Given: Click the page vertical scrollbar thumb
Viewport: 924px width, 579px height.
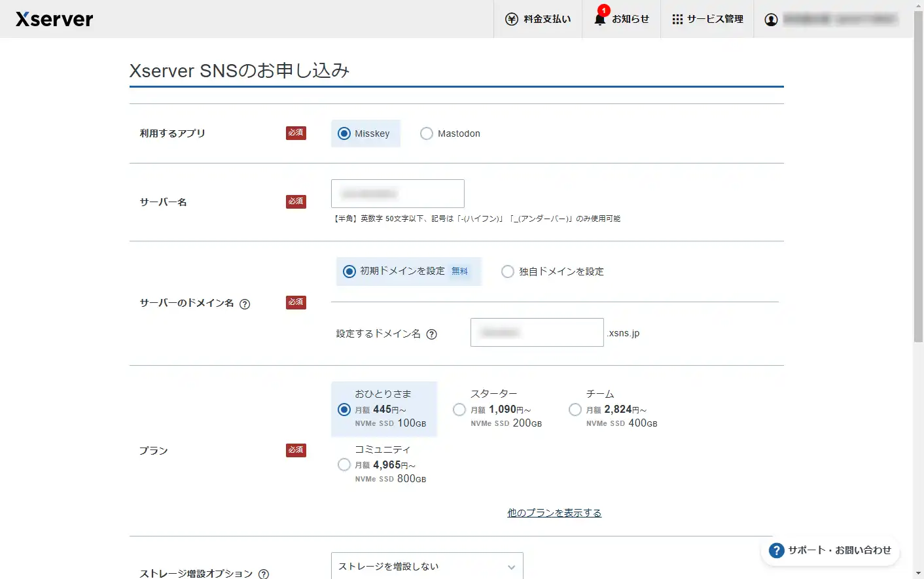Looking at the screenshot, I should point(919,177).
